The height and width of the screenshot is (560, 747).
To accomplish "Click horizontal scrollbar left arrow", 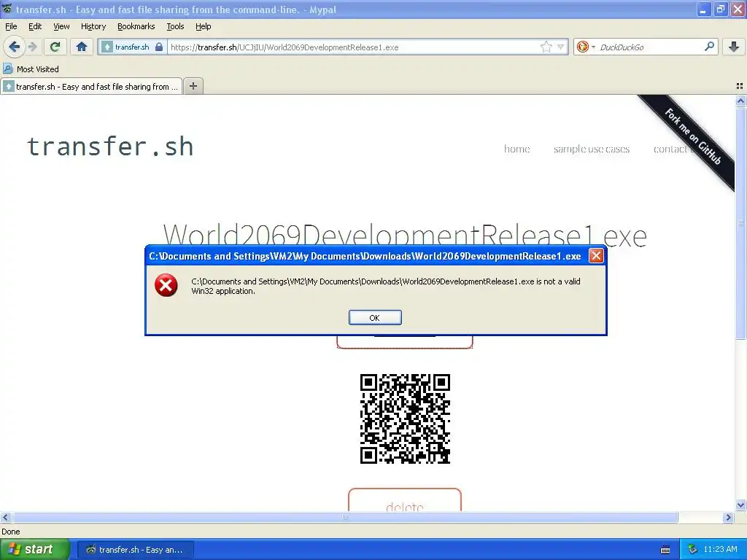I will [5, 517].
